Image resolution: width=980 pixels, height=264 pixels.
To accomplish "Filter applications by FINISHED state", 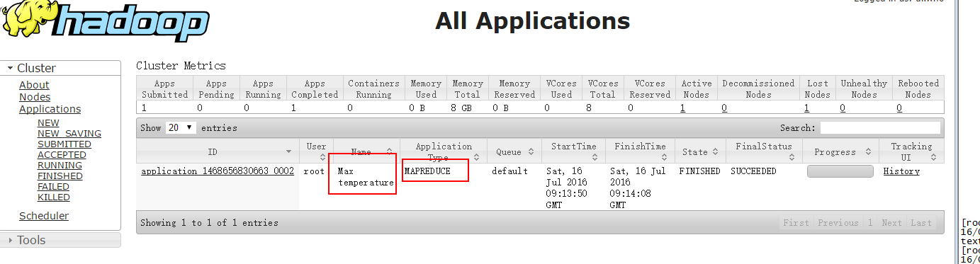I will tap(60, 176).
